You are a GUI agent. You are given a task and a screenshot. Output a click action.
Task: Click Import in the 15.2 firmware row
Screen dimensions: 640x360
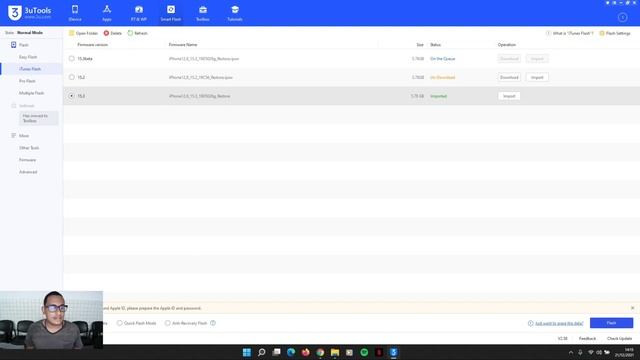click(x=537, y=77)
